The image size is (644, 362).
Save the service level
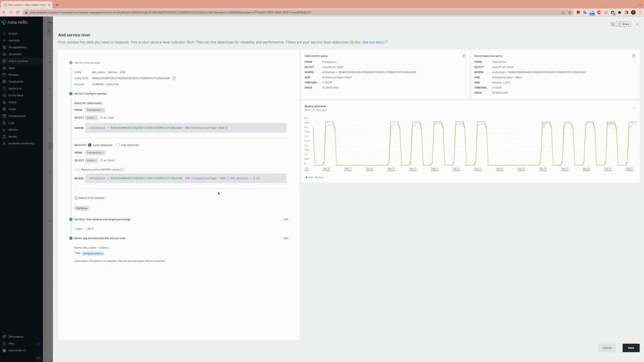click(x=631, y=348)
